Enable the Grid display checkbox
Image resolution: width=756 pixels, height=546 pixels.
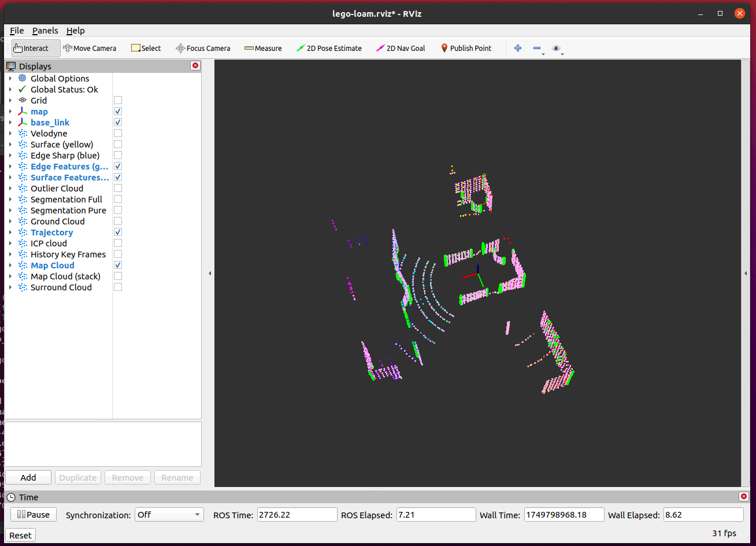pyautogui.click(x=118, y=100)
